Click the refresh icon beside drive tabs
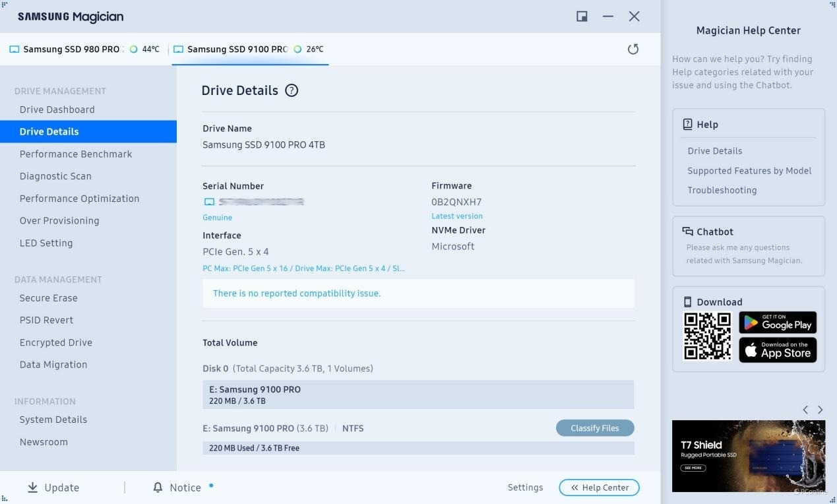This screenshot has height=504, width=837. pyautogui.click(x=633, y=49)
